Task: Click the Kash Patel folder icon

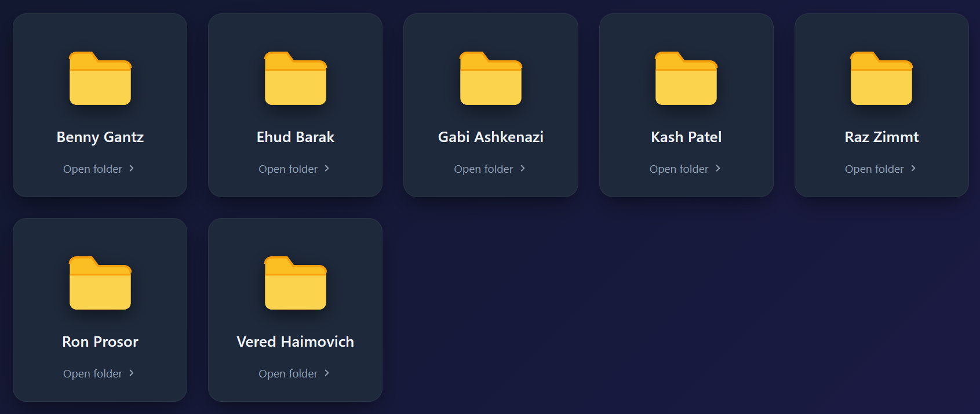Action: click(686, 78)
